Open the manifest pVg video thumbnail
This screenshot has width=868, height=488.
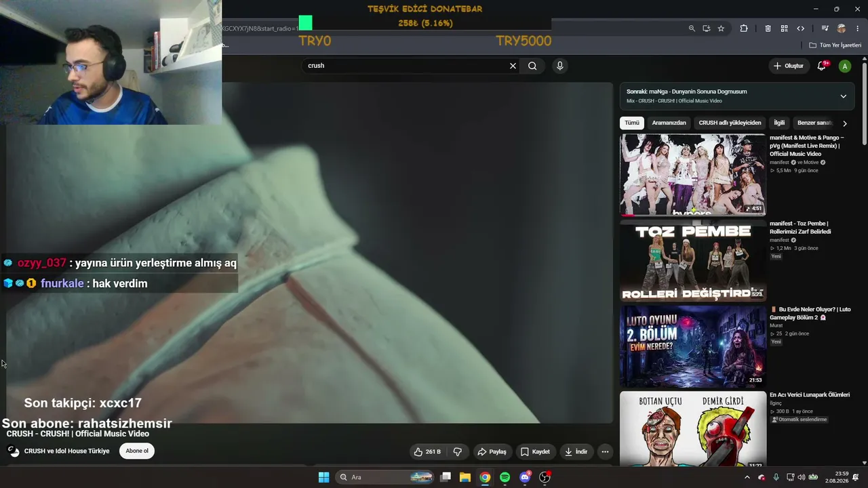coord(693,175)
